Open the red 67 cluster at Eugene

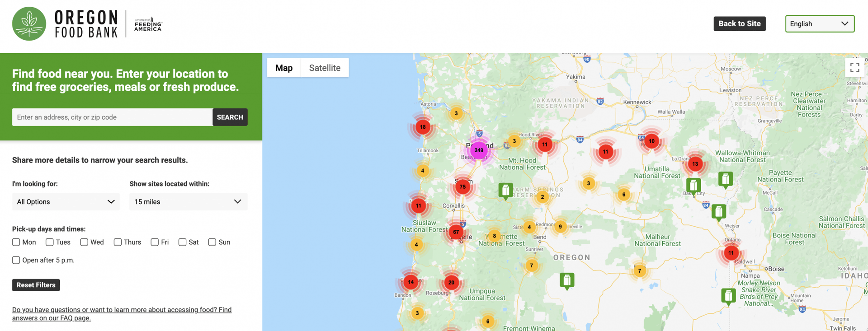click(x=456, y=232)
